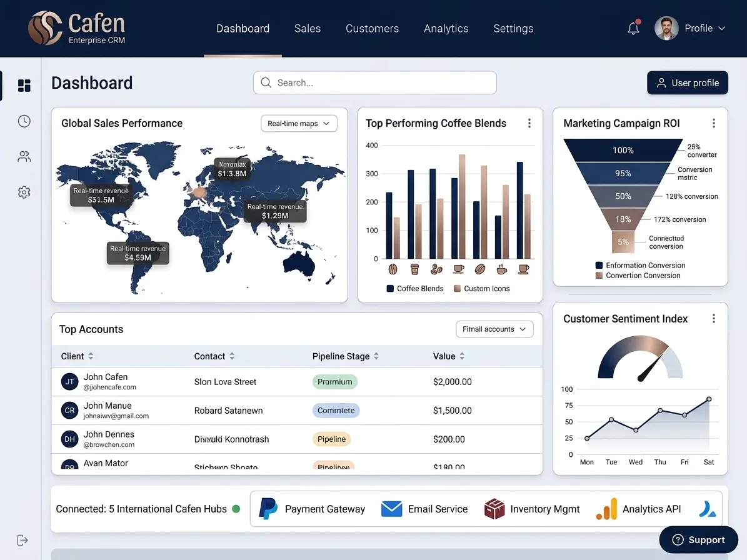Screen dimensions: 747x560
Task: Select the dashboard grid icon in the sidebar
Action: tap(24, 86)
